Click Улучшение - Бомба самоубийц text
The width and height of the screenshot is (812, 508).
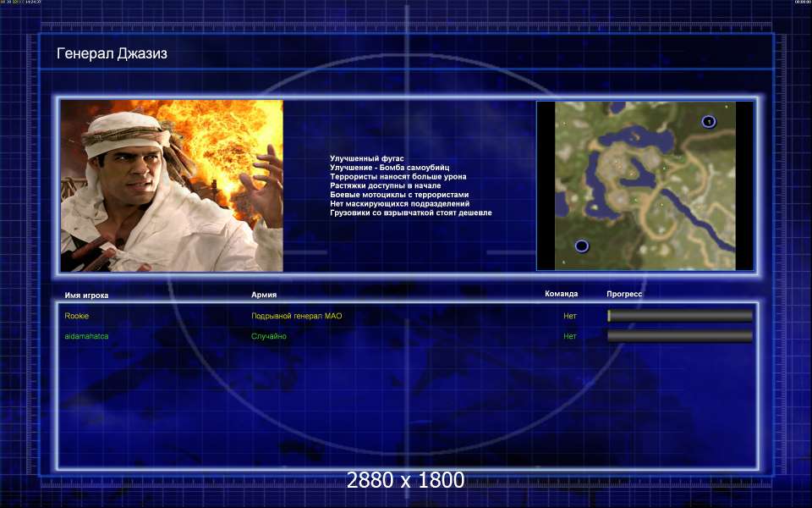389,168
